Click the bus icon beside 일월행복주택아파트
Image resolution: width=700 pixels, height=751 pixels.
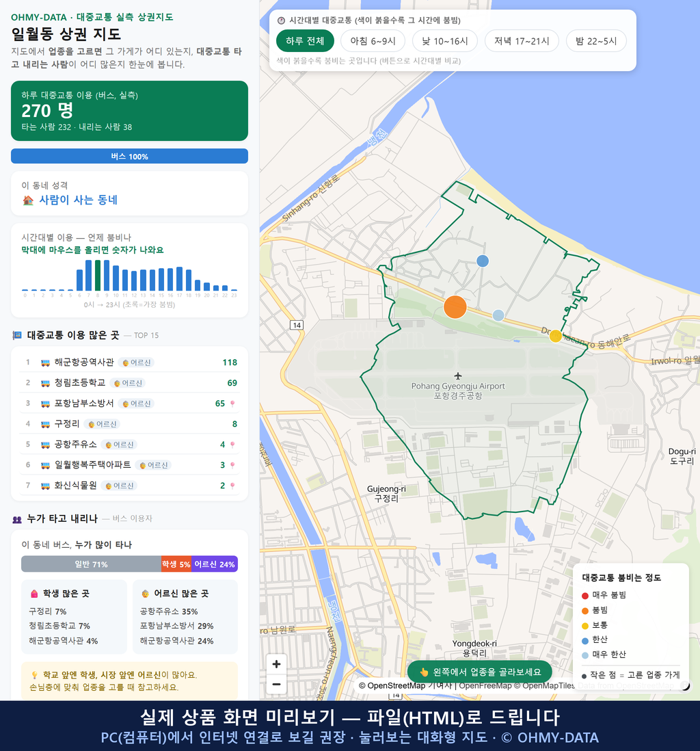click(46, 465)
